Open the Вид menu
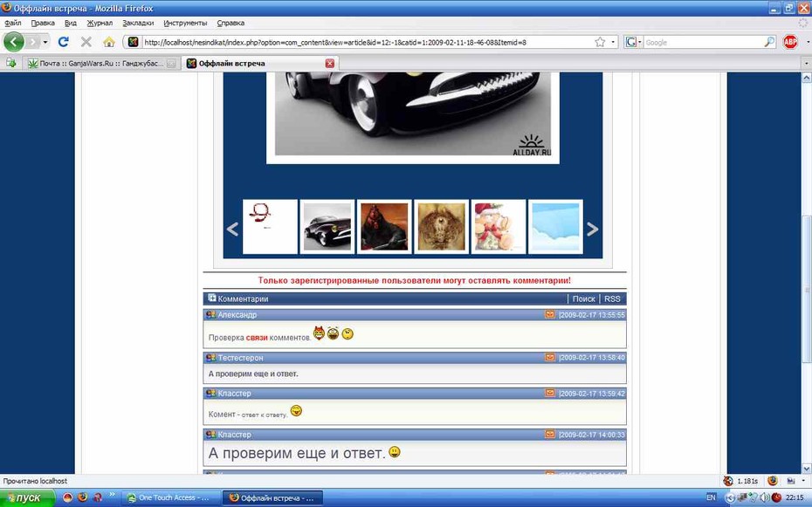 (x=71, y=23)
